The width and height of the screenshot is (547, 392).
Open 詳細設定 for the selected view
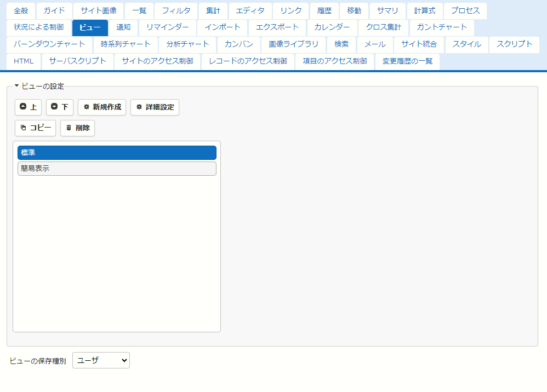(155, 107)
